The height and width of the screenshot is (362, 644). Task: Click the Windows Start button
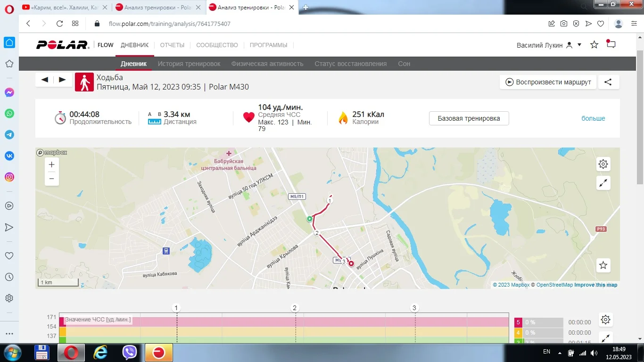click(12, 353)
